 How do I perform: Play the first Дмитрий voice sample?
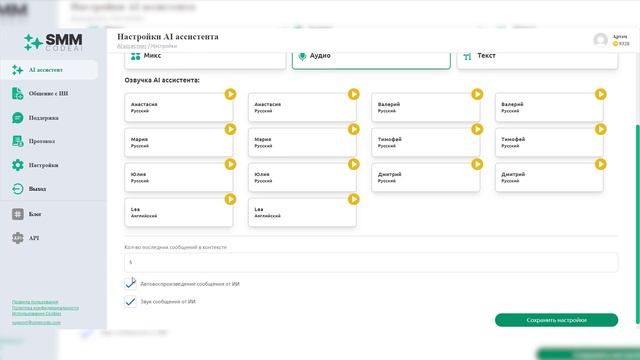click(x=477, y=164)
